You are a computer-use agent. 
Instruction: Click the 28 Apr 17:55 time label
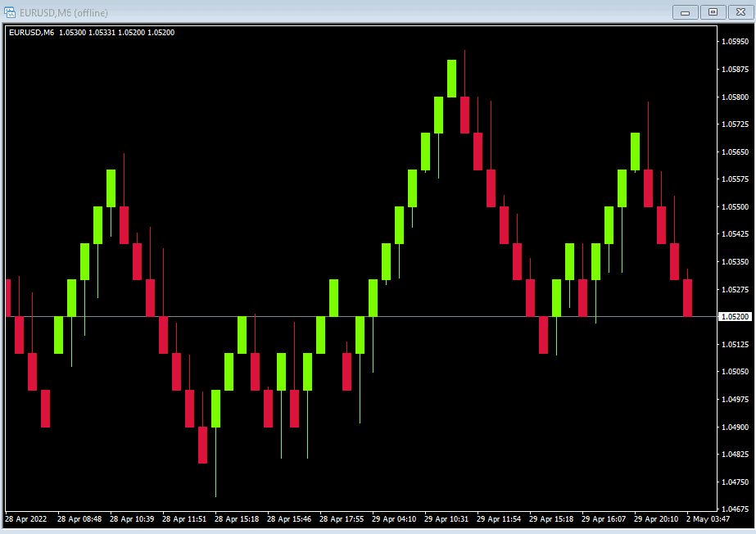pos(342,519)
